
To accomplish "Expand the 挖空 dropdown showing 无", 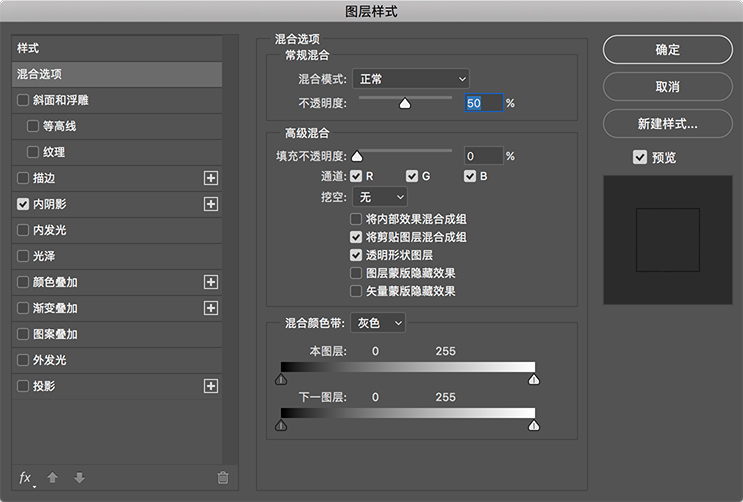I will click(379, 197).
